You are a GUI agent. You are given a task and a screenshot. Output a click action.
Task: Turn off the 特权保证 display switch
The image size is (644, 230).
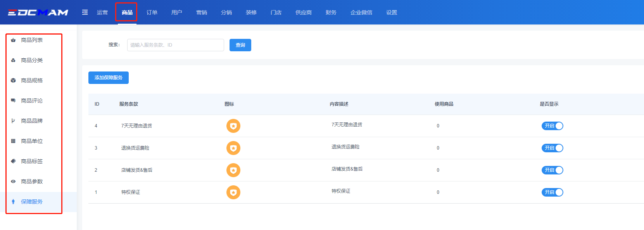click(552, 192)
